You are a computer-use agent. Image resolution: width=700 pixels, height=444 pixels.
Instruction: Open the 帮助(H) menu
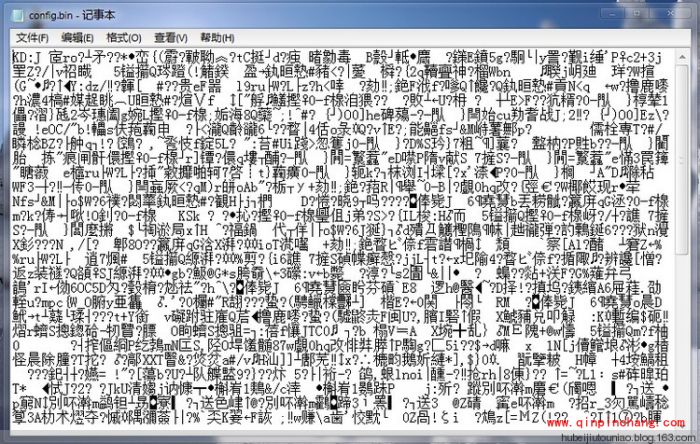221,37
